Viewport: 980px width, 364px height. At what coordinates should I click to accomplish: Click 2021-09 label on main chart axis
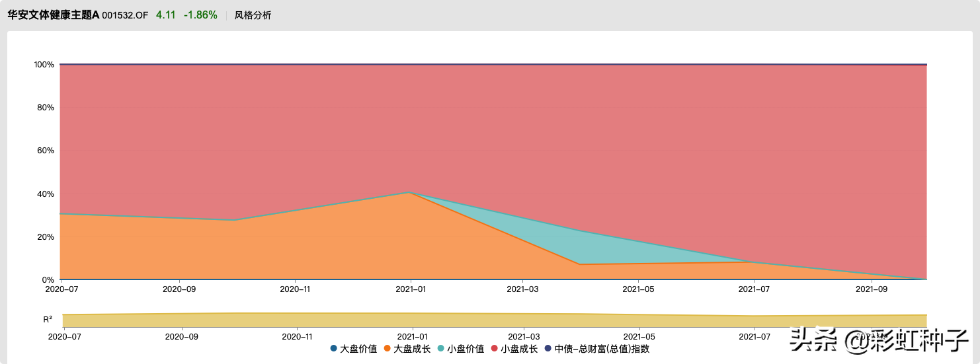pos(872,289)
